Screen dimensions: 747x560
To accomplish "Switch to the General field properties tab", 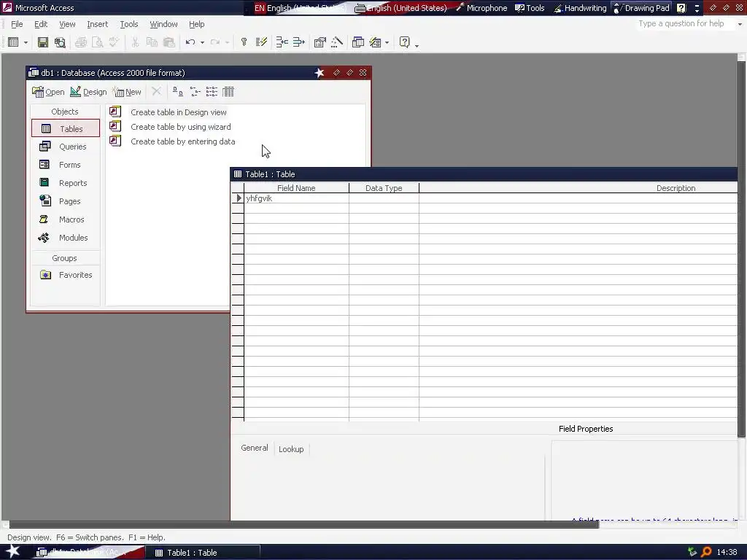I will [255, 448].
